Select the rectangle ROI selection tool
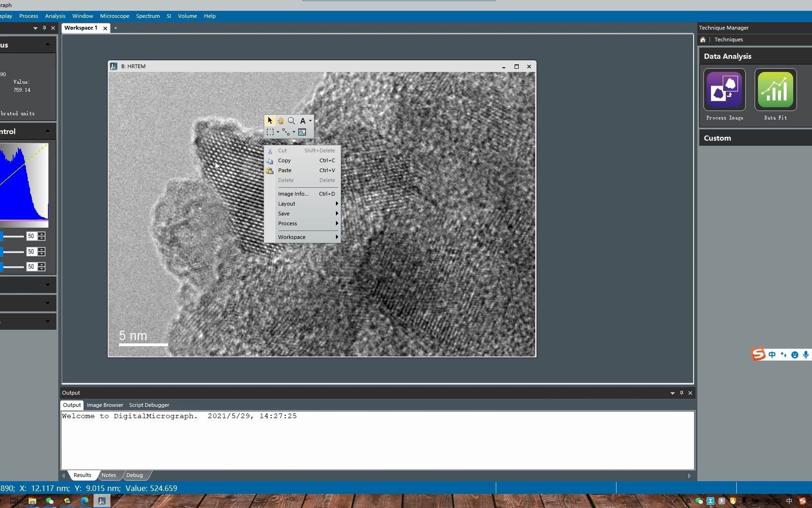Image resolution: width=812 pixels, height=508 pixels. 271,132
